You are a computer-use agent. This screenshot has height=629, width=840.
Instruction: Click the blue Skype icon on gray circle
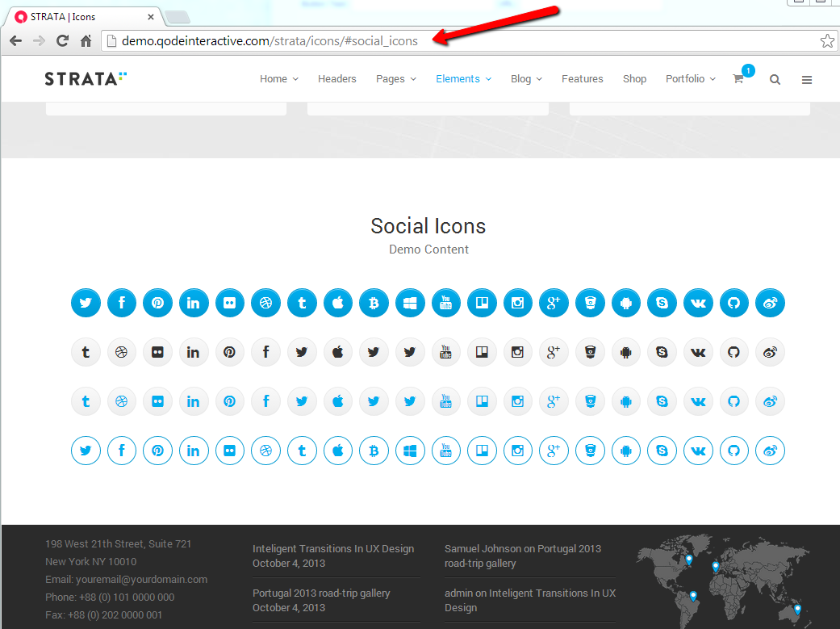[662, 401]
